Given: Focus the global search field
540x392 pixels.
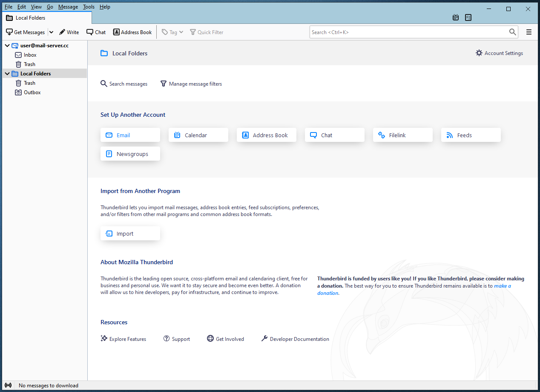Looking at the screenshot, I should [x=409, y=32].
